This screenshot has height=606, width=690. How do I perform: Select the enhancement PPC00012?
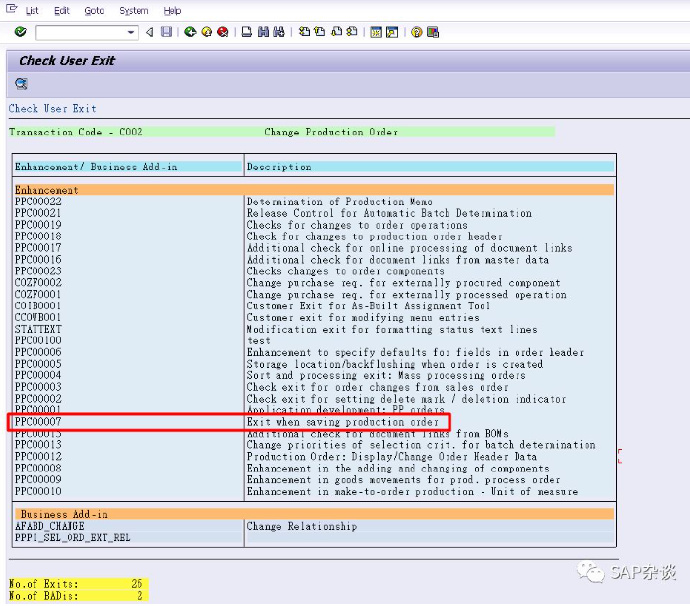[x=38, y=456]
